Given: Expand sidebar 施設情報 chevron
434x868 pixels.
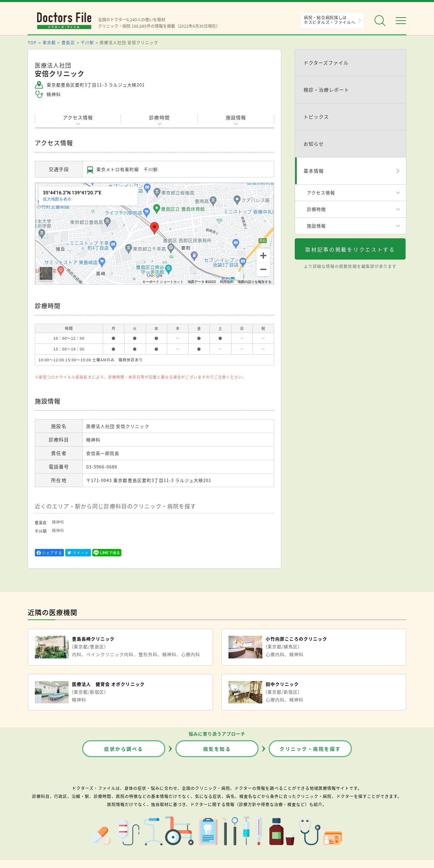Looking at the screenshot, I should [398, 226].
